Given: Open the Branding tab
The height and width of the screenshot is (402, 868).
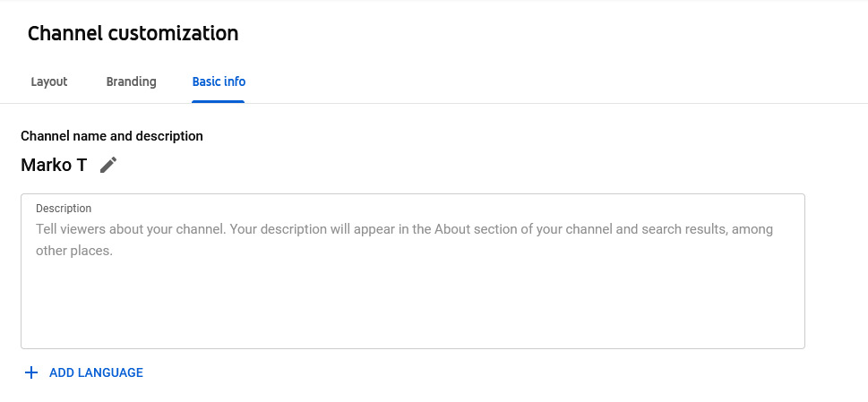Looking at the screenshot, I should 131,81.
